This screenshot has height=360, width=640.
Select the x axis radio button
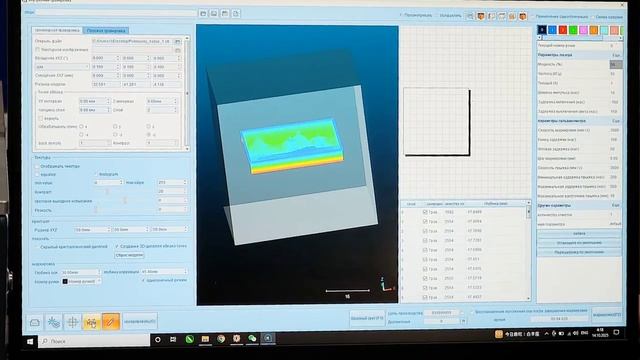81,127
